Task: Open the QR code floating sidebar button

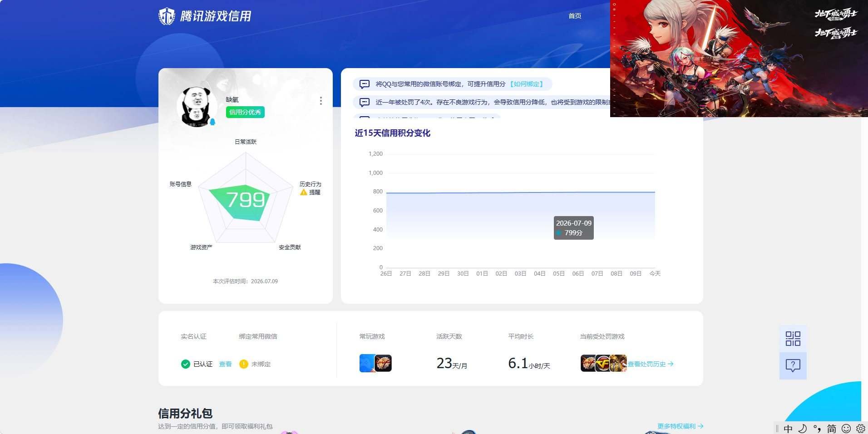Action: (793, 339)
